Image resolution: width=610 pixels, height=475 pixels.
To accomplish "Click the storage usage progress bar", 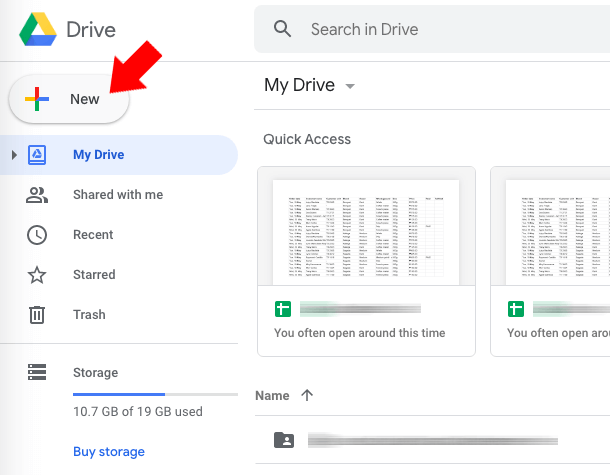I will pyautogui.click(x=155, y=394).
